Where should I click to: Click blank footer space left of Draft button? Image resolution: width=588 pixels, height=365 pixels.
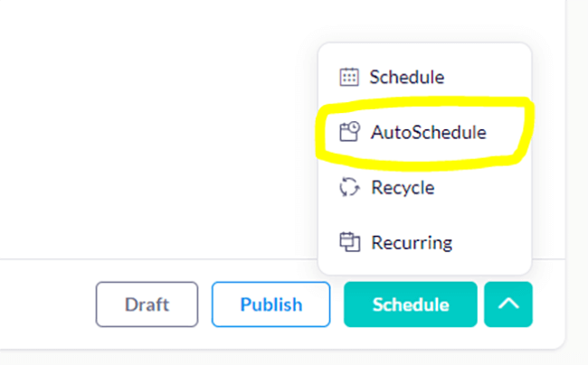(45, 304)
